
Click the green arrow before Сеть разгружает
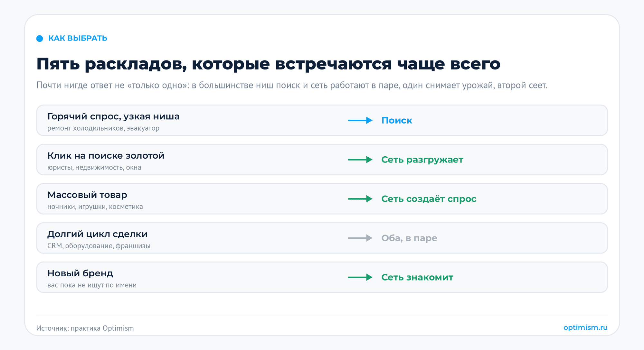[x=360, y=160]
